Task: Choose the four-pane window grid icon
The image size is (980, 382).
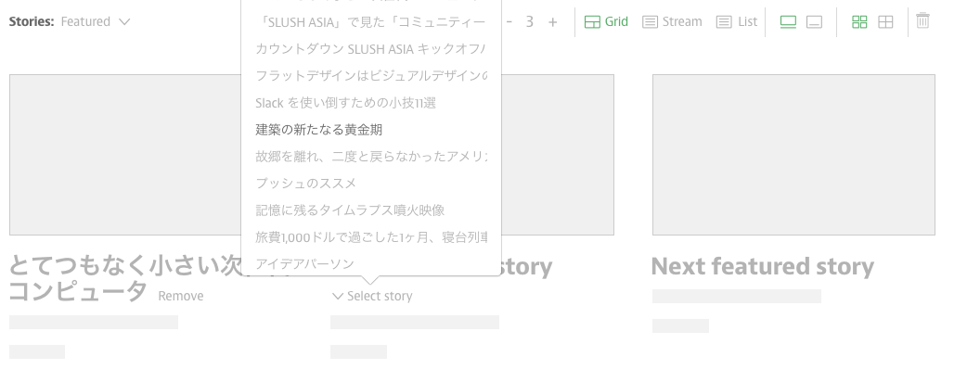Action: (885, 22)
